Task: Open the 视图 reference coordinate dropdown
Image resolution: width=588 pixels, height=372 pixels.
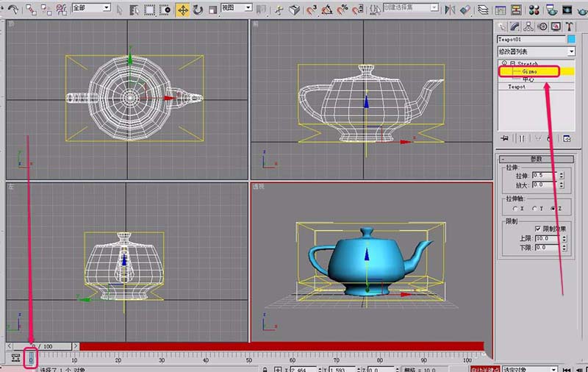Action: 237,7
